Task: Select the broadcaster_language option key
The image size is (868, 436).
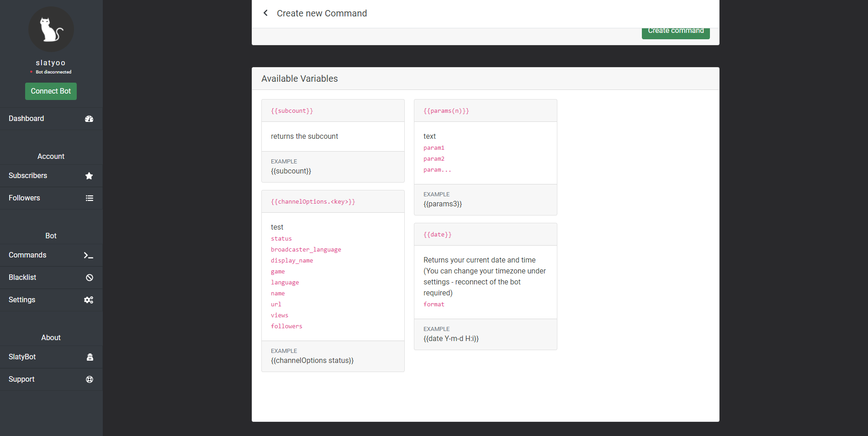Action: pos(306,250)
